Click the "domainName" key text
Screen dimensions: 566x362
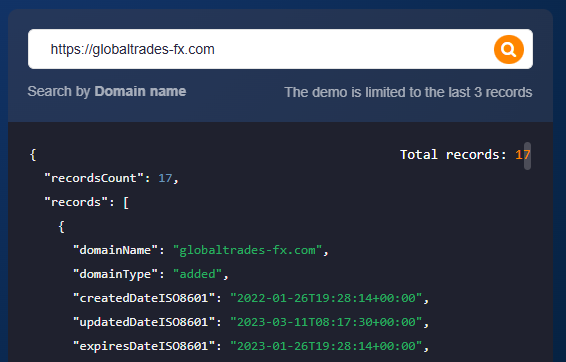115,250
